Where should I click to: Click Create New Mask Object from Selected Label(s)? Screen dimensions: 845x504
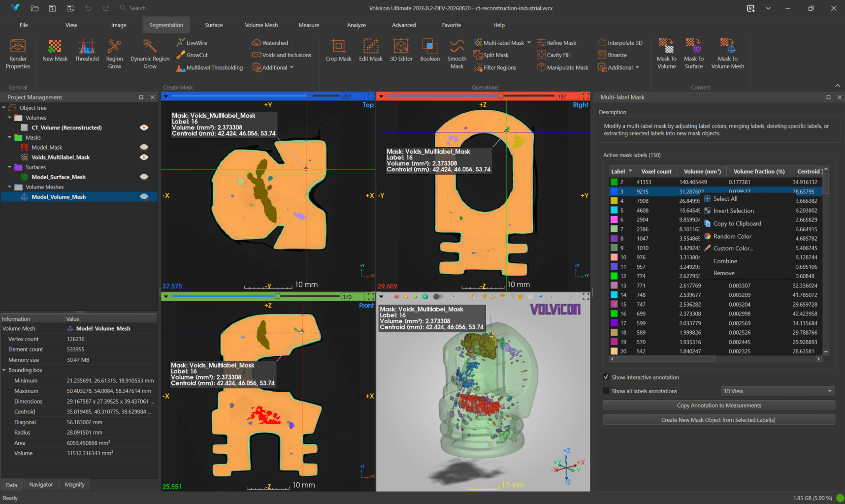(x=719, y=420)
